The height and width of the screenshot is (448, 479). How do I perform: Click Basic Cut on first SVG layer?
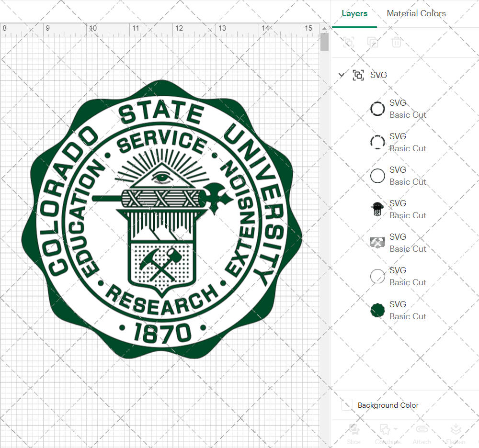click(408, 115)
